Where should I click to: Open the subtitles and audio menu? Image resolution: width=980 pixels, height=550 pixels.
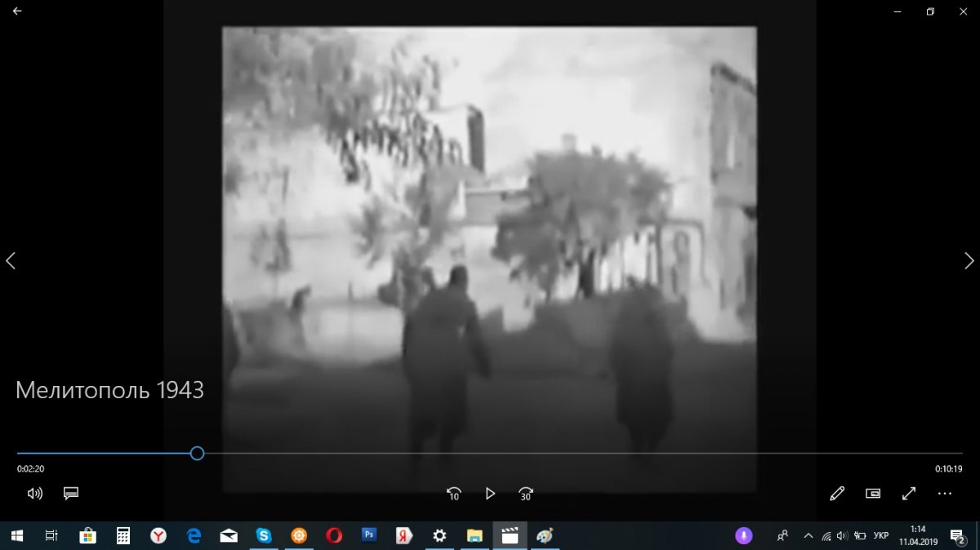click(71, 494)
